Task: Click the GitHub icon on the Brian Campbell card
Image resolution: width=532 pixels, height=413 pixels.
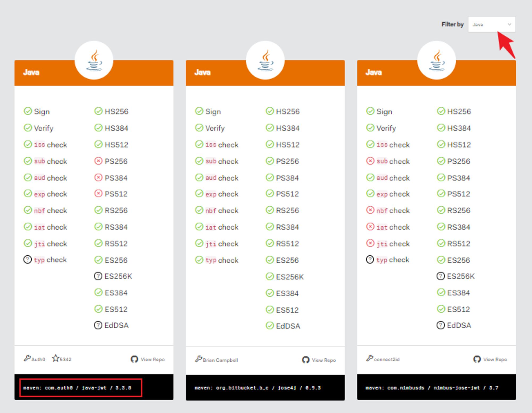Action: coord(306,360)
